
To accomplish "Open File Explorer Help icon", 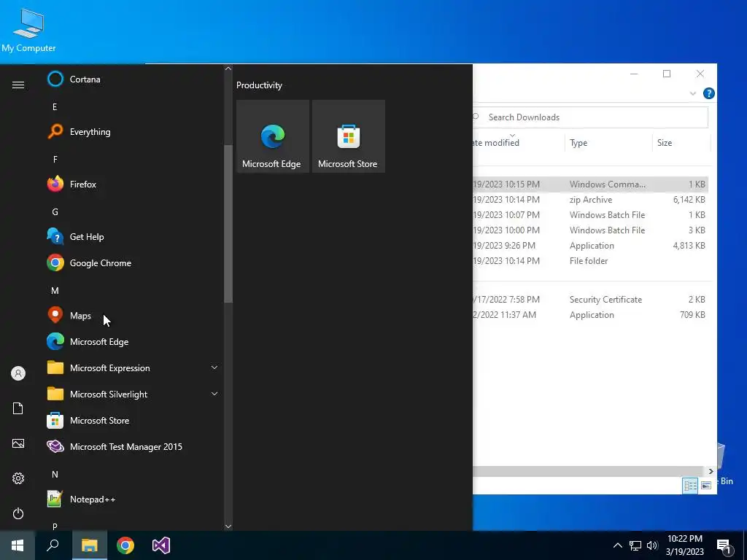I will click(x=708, y=93).
